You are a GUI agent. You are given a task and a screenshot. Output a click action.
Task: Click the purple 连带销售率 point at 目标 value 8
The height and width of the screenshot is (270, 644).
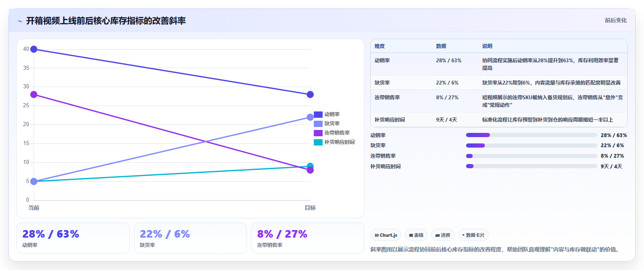310,170
